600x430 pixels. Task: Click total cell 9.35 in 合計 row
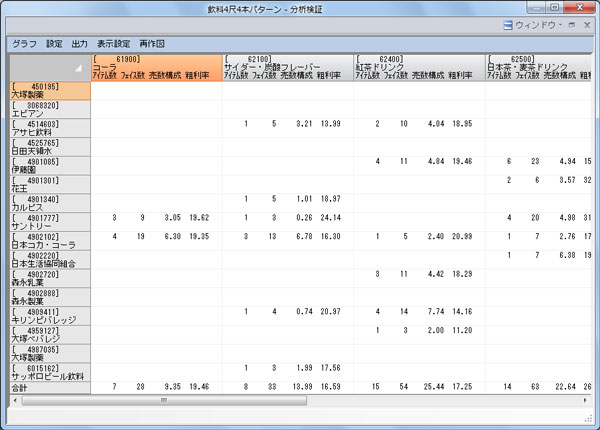pyautogui.click(x=173, y=387)
